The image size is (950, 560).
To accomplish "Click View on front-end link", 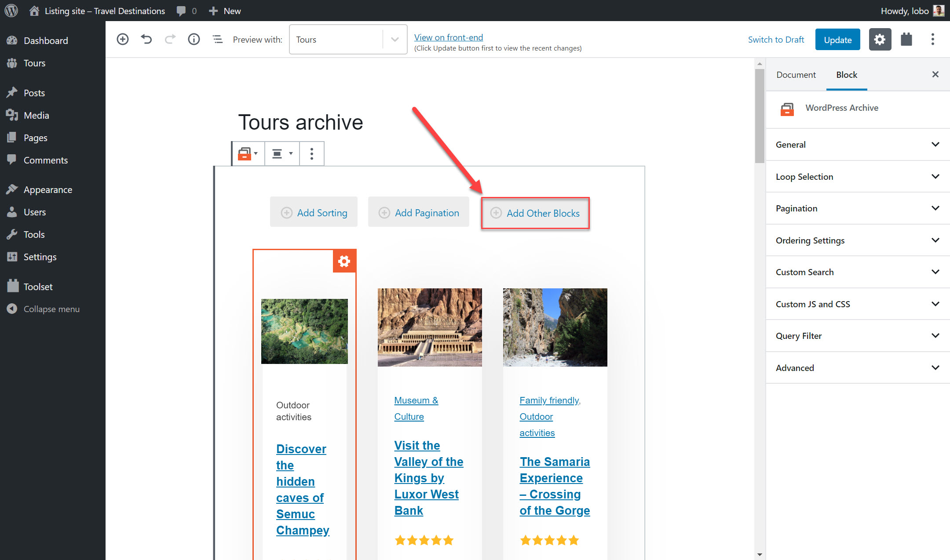I will (x=448, y=37).
